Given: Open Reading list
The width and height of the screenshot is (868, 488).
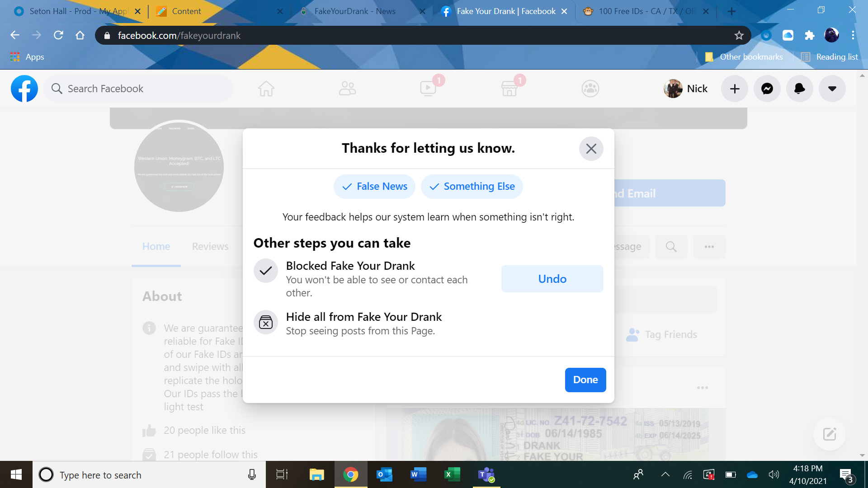Looking at the screenshot, I should click(x=830, y=57).
